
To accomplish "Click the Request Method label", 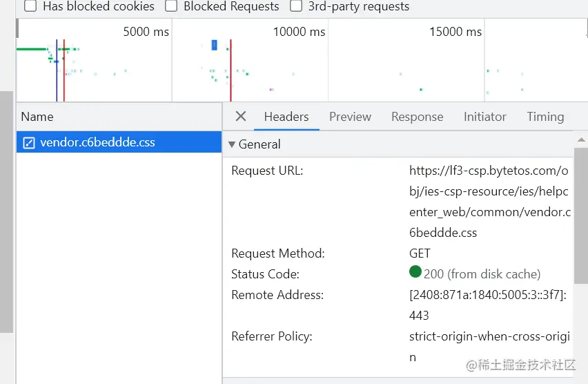I will coord(278,253).
